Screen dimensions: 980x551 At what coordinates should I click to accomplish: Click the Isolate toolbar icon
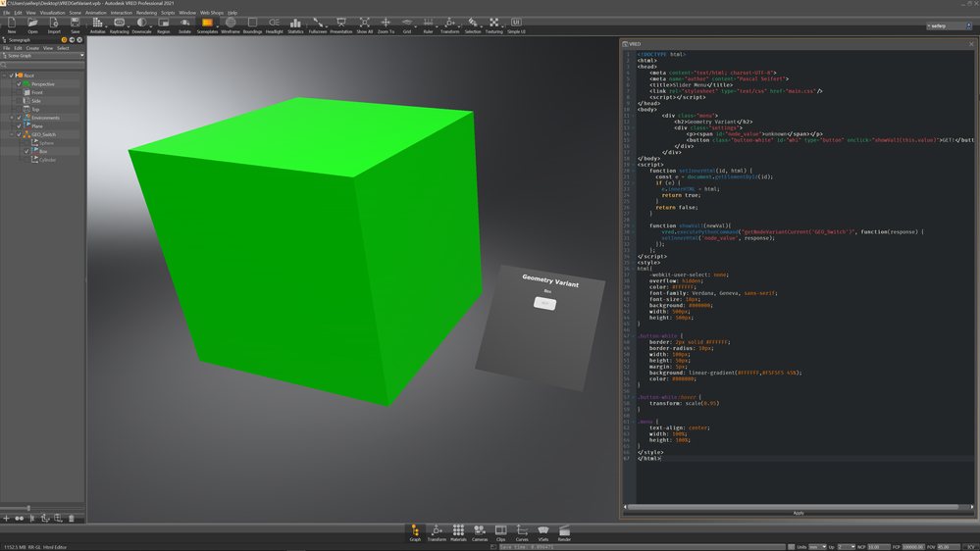pos(185,24)
